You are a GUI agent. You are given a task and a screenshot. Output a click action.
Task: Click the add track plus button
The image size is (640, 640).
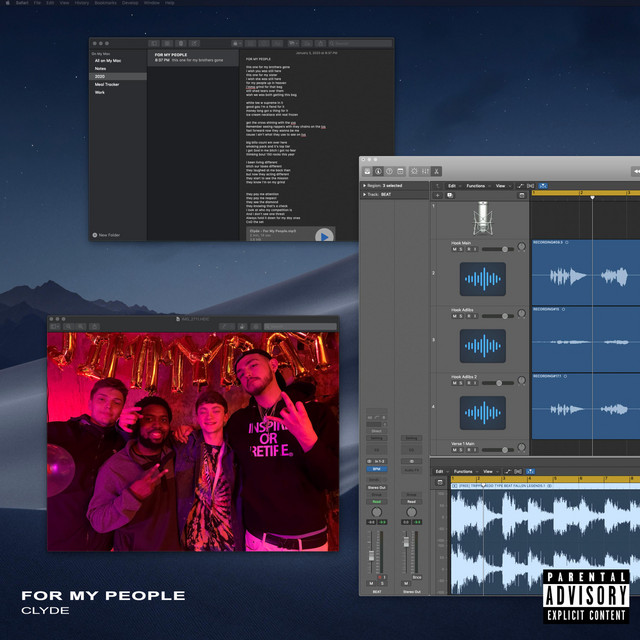pos(438,197)
